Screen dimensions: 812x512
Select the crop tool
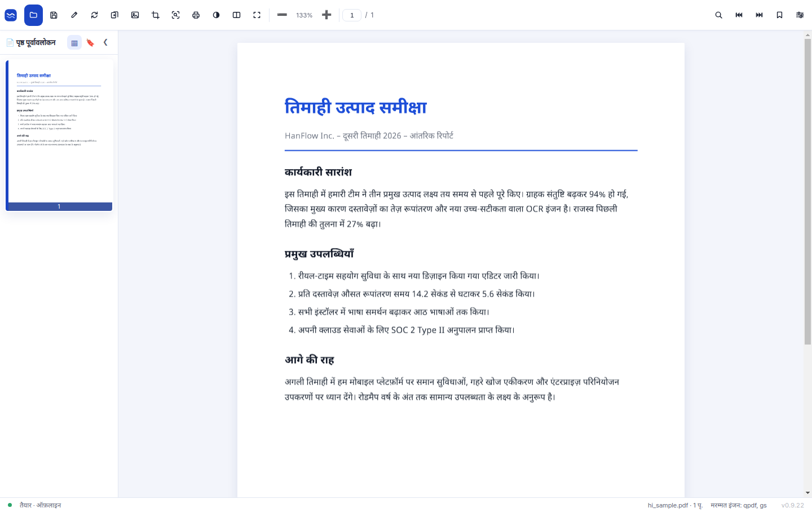(155, 15)
